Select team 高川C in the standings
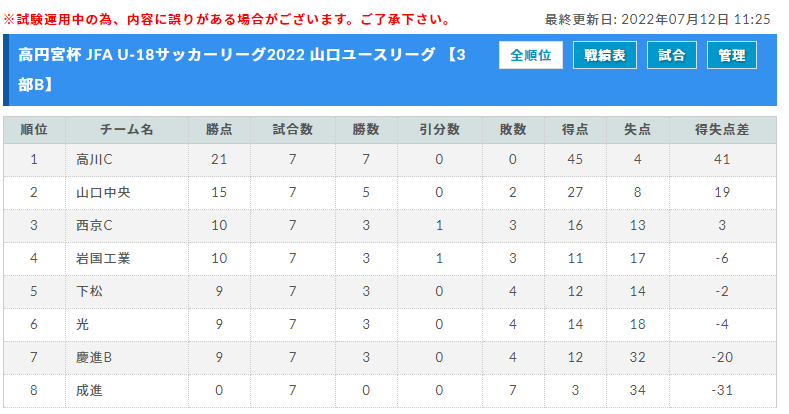Viewport: 789px width, 414px height. click(94, 159)
